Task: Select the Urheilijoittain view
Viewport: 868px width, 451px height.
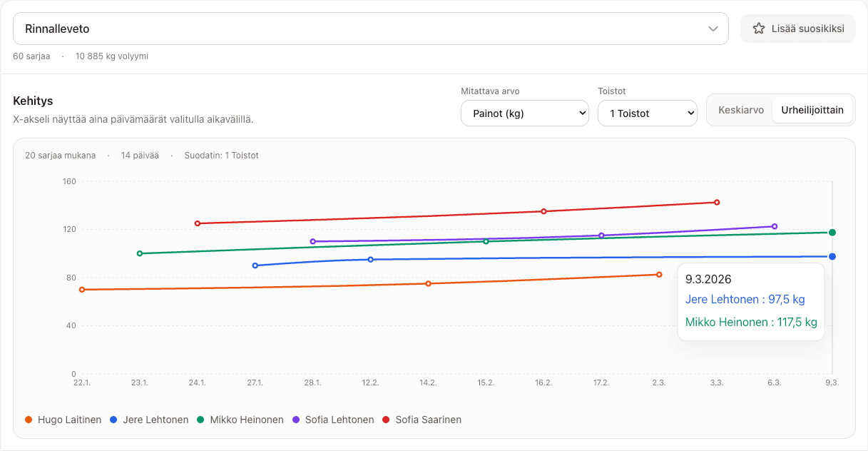Action: click(x=812, y=110)
